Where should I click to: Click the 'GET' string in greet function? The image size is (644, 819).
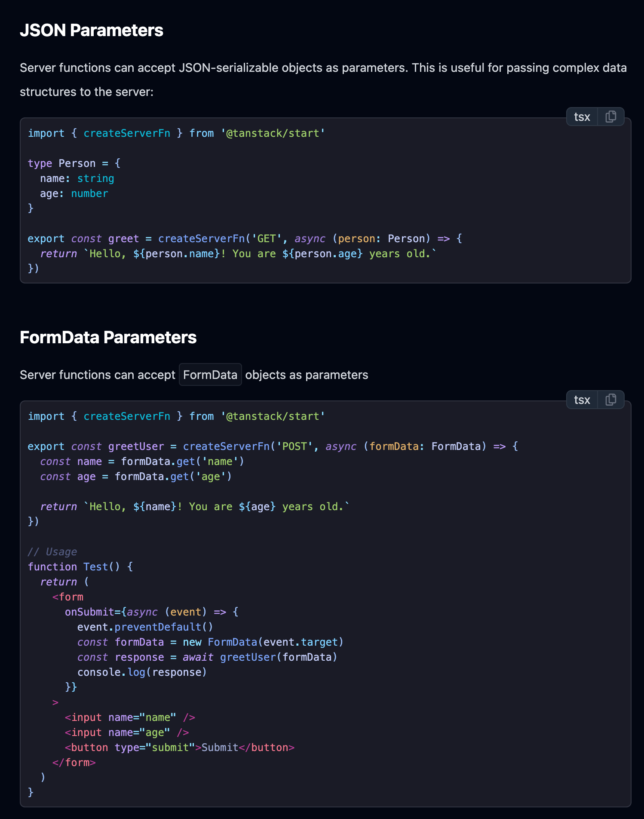tap(267, 239)
